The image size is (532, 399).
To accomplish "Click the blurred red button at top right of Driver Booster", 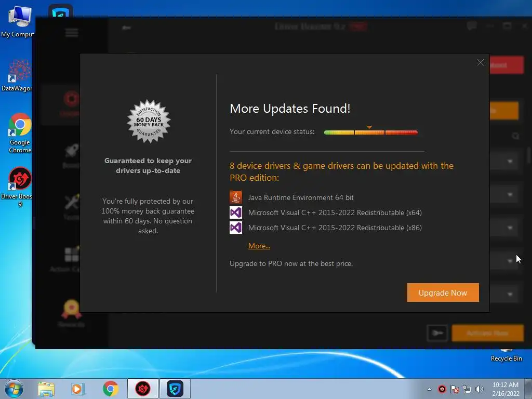I will coord(507,64).
